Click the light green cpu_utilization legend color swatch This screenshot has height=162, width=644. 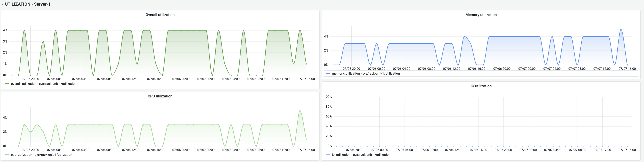7,155
